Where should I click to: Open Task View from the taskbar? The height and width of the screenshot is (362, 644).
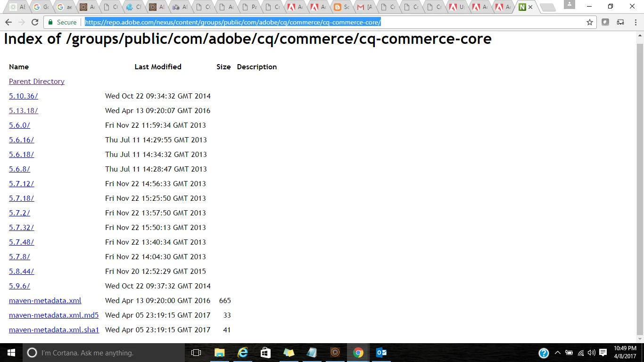(x=196, y=353)
